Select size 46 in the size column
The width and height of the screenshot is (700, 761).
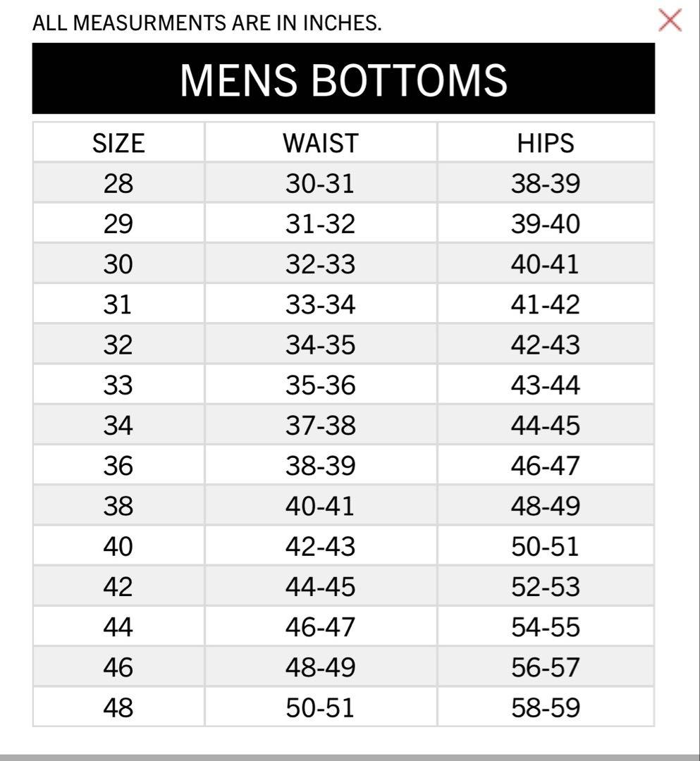[x=118, y=667]
